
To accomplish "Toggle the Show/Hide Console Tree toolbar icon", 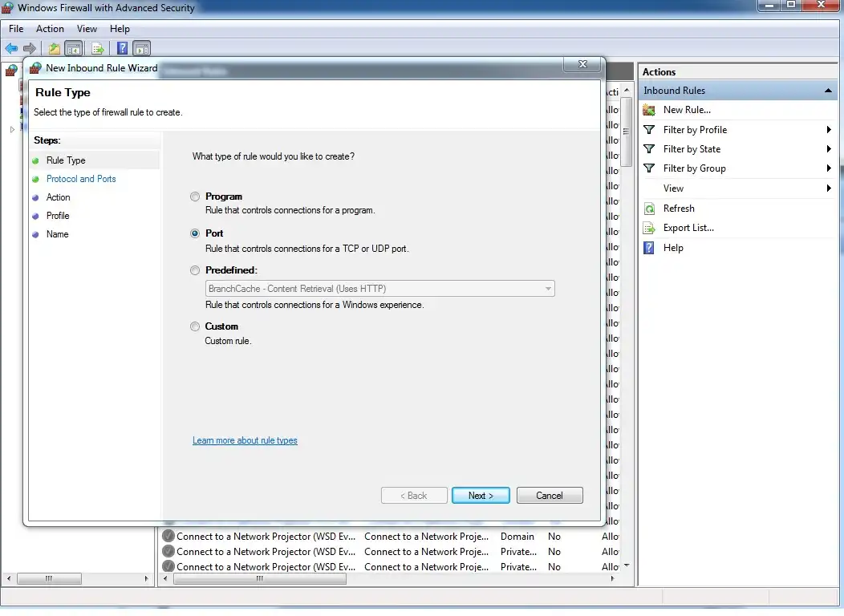I will coord(74,48).
